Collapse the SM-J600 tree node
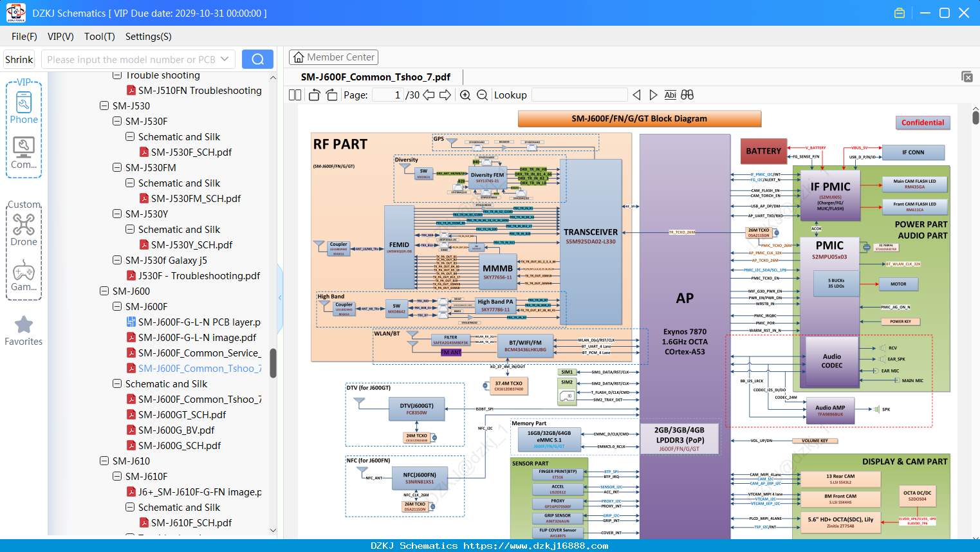The width and height of the screenshot is (980, 552). [x=104, y=291]
